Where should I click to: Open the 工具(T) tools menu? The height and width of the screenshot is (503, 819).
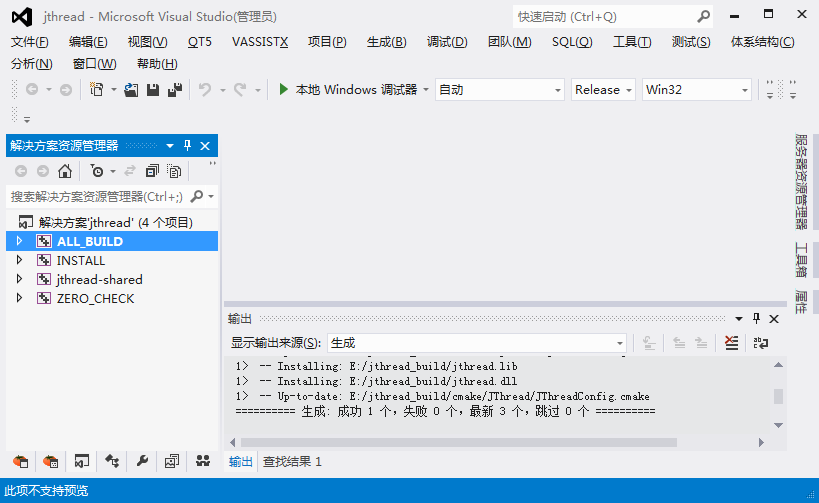(x=632, y=42)
